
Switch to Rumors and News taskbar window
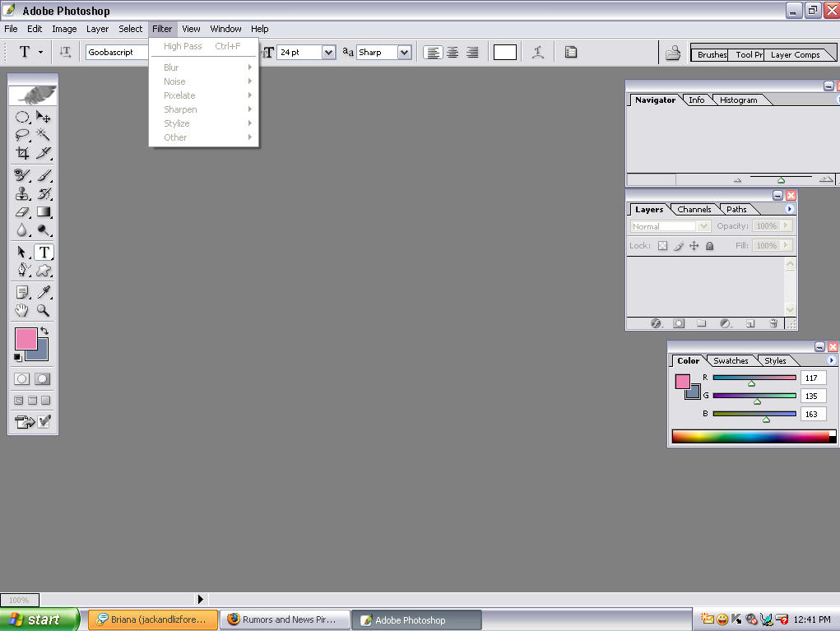pyautogui.click(x=285, y=619)
